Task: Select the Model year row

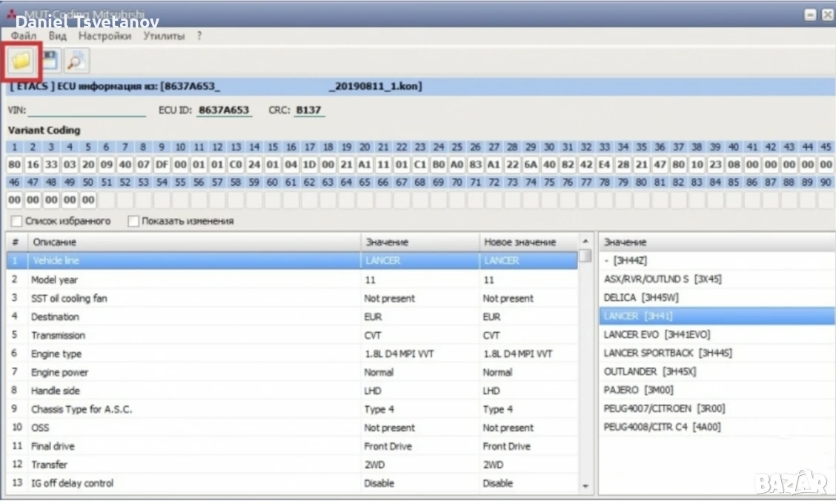Action: pyautogui.click(x=292, y=279)
